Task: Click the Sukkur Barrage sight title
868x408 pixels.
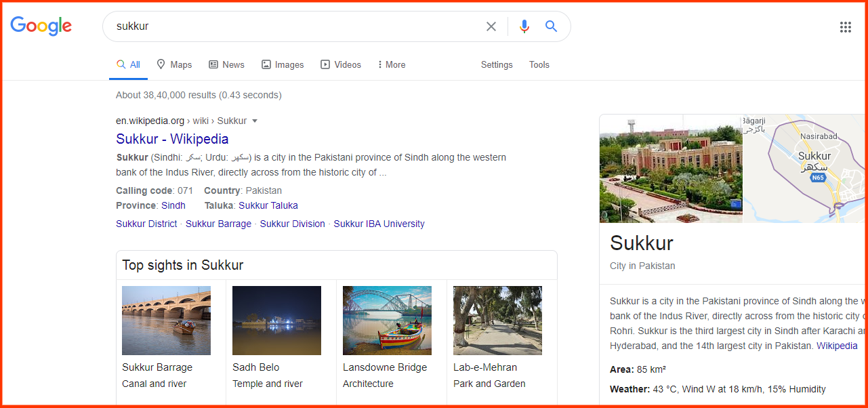Action: (157, 367)
